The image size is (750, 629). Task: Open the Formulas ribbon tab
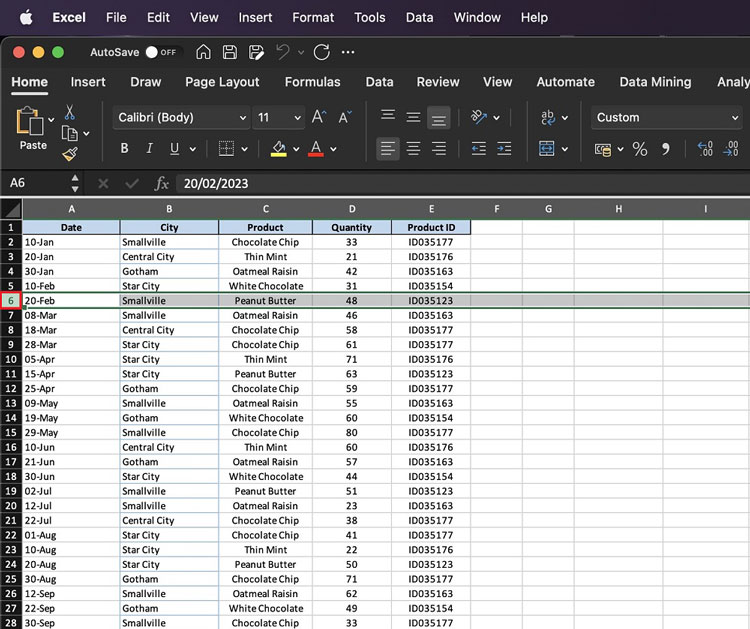click(x=312, y=82)
